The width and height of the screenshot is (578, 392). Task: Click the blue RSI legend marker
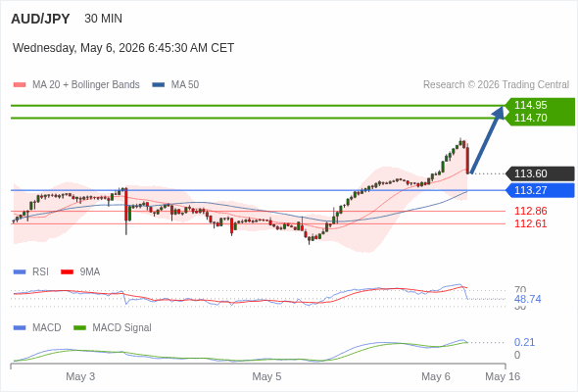point(20,272)
